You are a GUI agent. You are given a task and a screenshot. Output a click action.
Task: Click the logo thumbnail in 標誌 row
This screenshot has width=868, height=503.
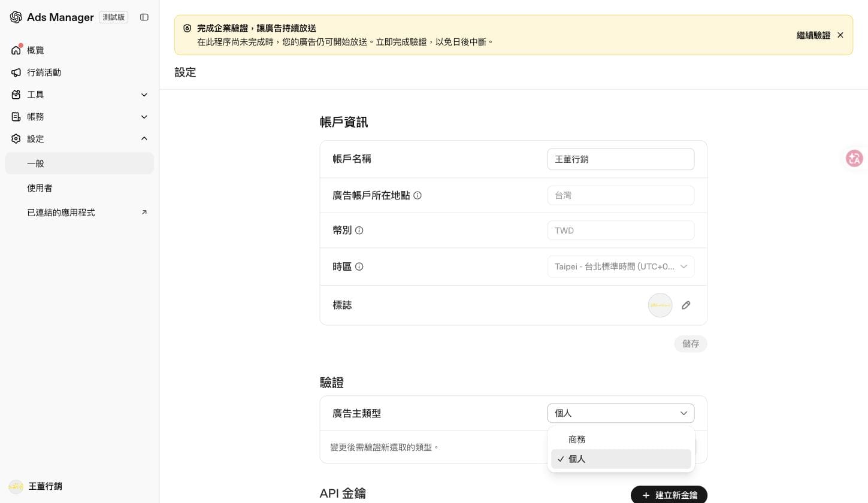(x=660, y=305)
